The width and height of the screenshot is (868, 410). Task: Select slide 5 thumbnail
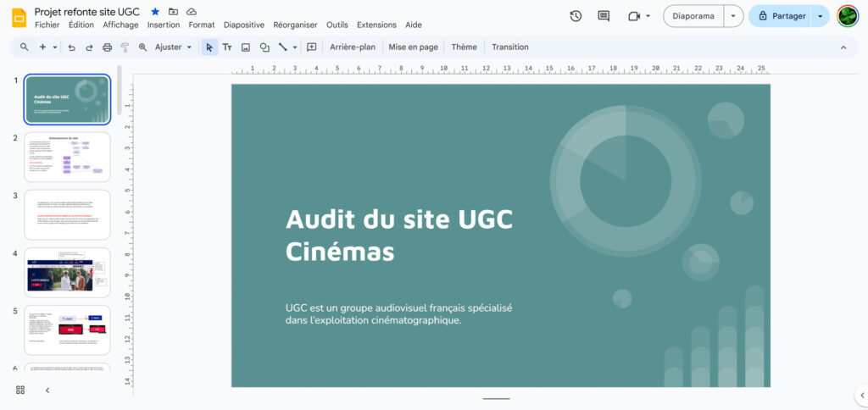(x=67, y=330)
